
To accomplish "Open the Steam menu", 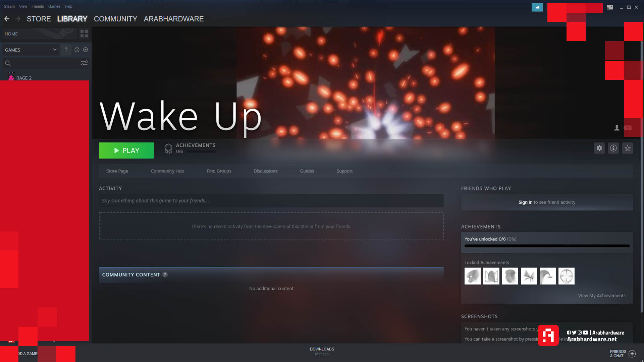I will point(9,6).
